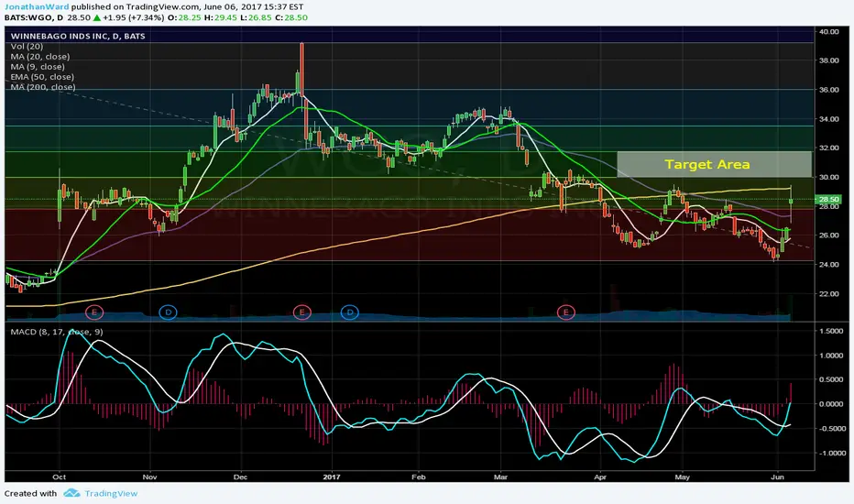Click the L:26.85 low price value
Screen dimensions: 854x504
coord(256,17)
